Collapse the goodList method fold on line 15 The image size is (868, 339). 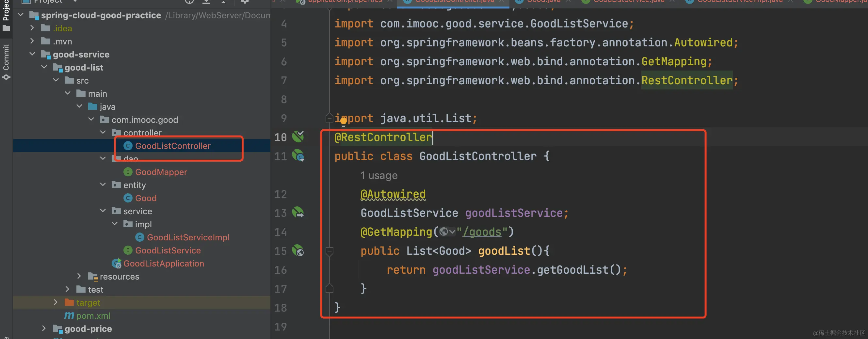[330, 251]
